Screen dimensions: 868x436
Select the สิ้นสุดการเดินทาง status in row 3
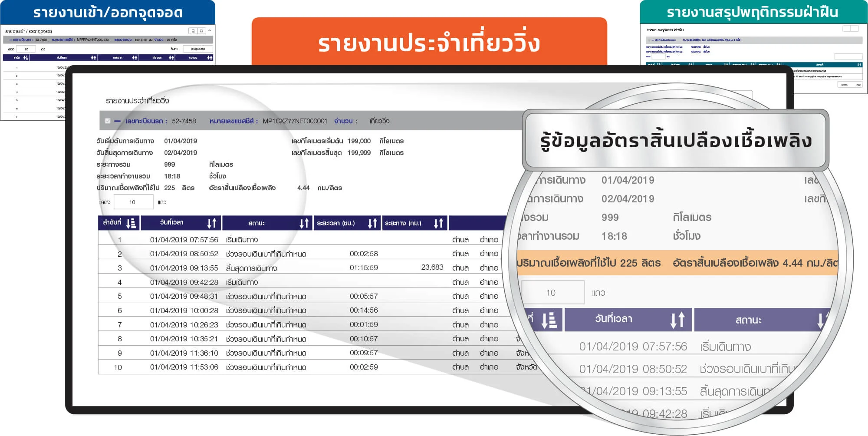[x=251, y=268]
